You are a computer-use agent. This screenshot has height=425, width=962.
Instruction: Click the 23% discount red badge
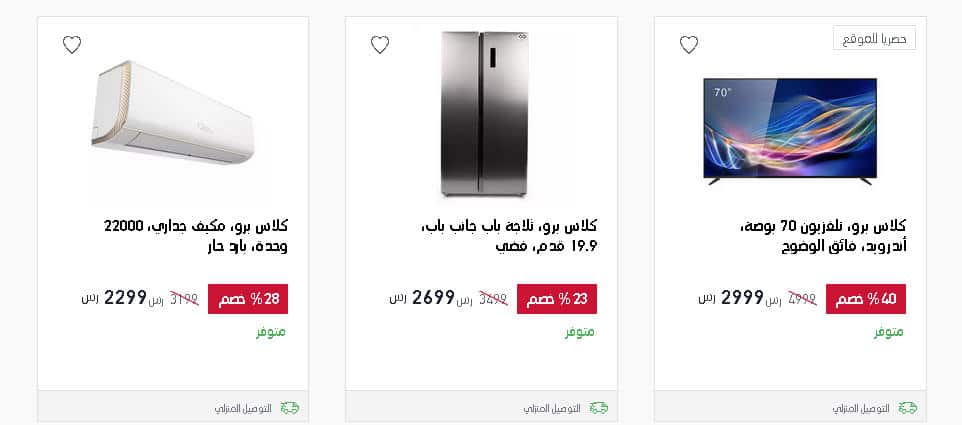[557, 299]
